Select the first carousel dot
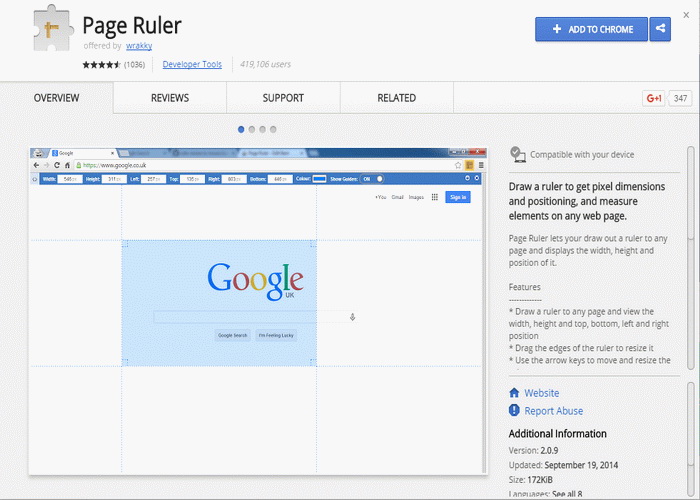Viewport: 700px width, 500px height. (x=241, y=129)
